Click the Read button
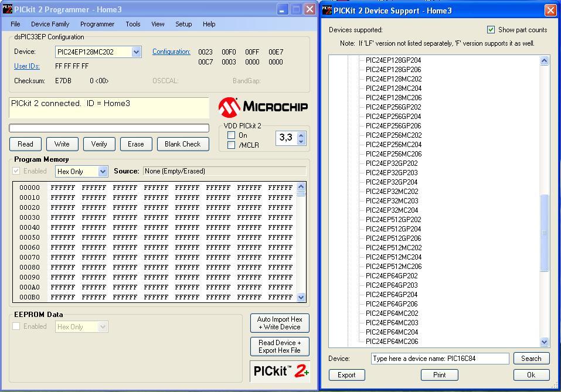Screen dimensions: 561x392 pos(25,144)
